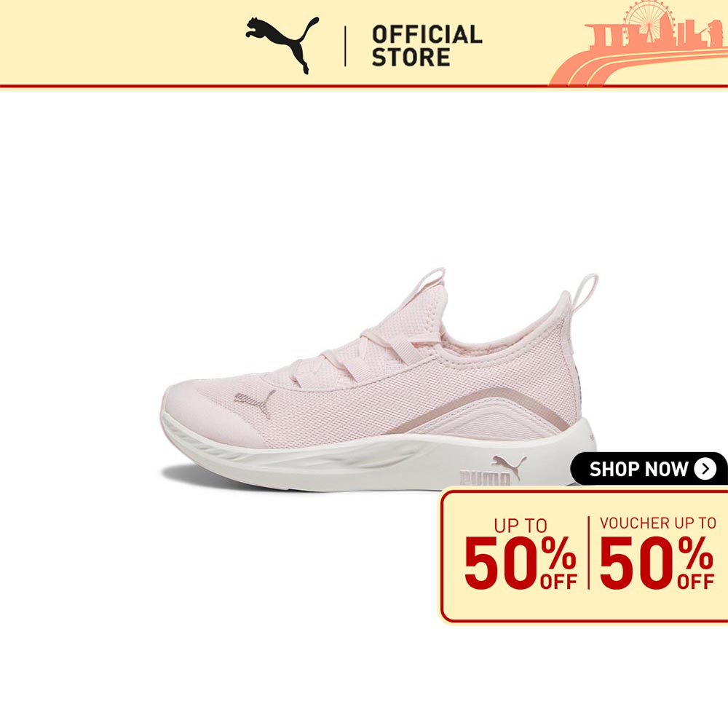Click the Puma logo on shoe toe
Viewport: 728px width, 728px height.
coord(254,402)
